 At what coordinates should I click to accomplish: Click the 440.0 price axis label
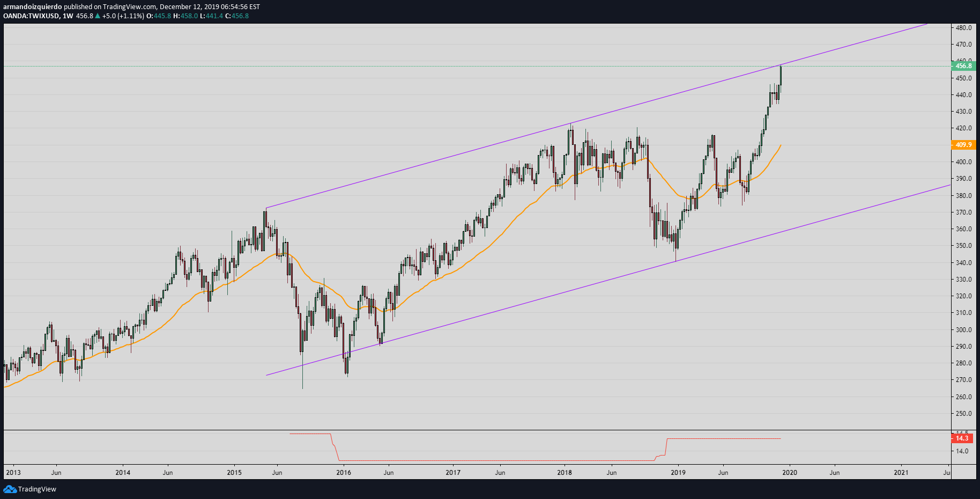963,95
